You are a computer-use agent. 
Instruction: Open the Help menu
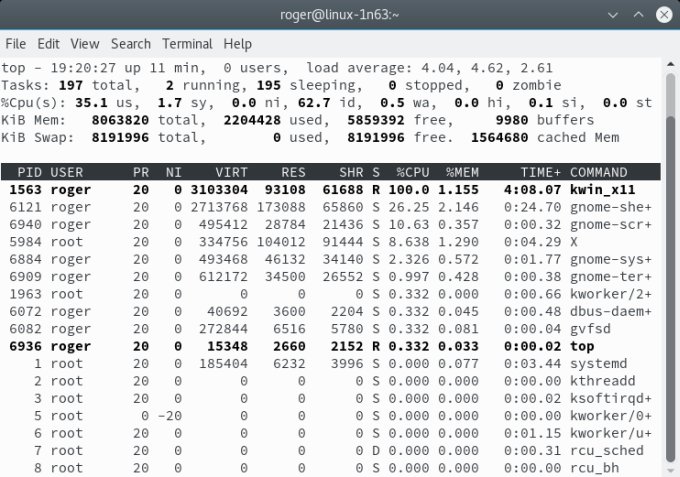pyautogui.click(x=237, y=44)
